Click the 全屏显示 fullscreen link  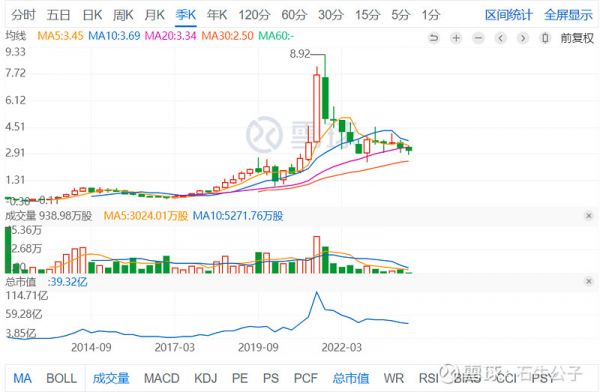(x=568, y=15)
